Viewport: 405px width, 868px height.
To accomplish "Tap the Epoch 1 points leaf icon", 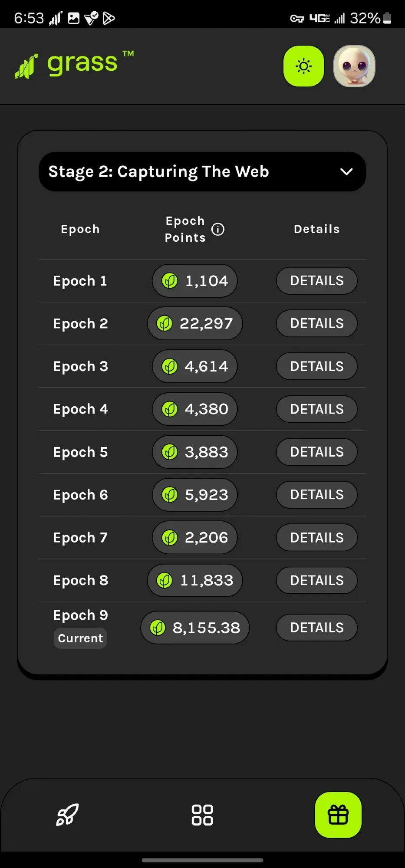I will (170, 281).
